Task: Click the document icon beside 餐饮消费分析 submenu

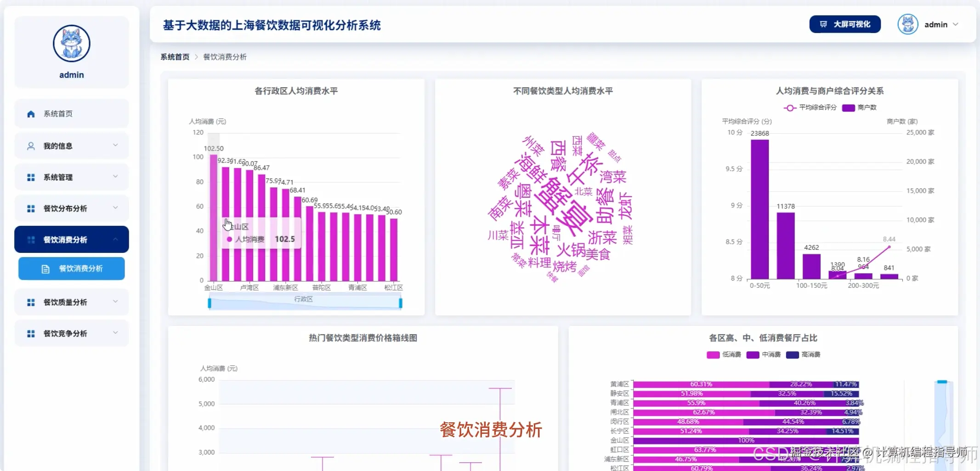Action: coord(45,269)
